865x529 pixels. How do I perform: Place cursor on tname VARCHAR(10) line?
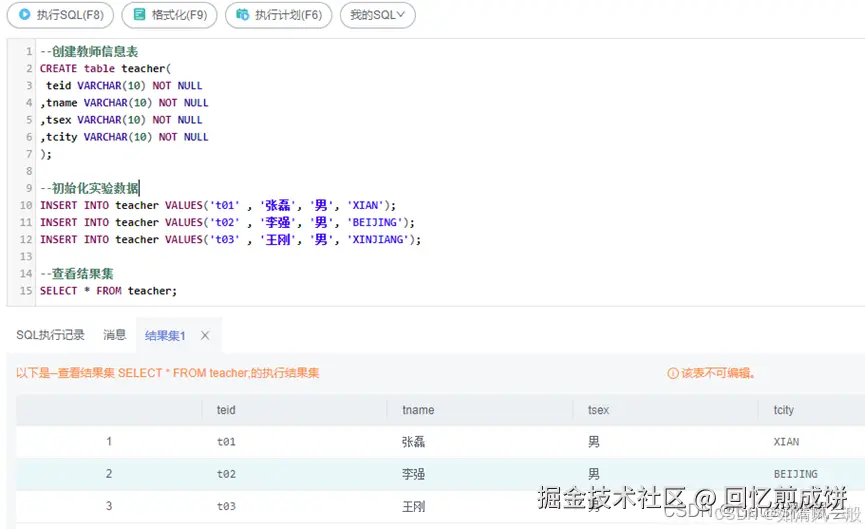(124, 103)
